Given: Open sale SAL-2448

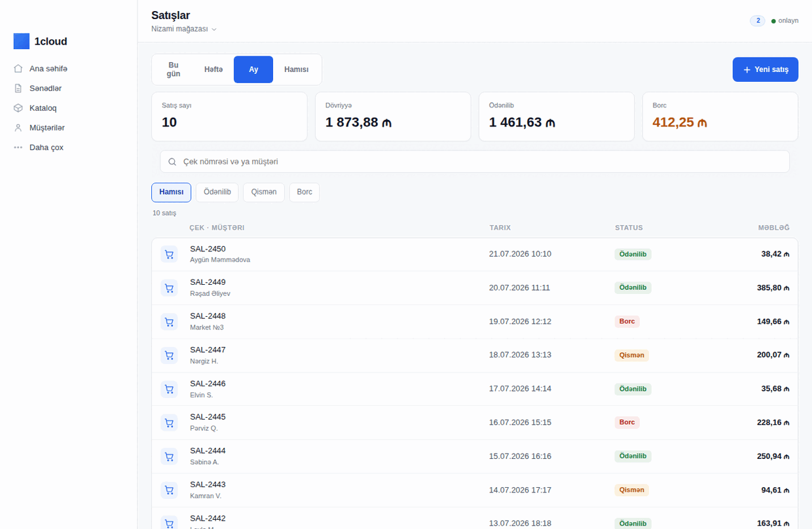Looking at the screenshot, I should point(475,321).
